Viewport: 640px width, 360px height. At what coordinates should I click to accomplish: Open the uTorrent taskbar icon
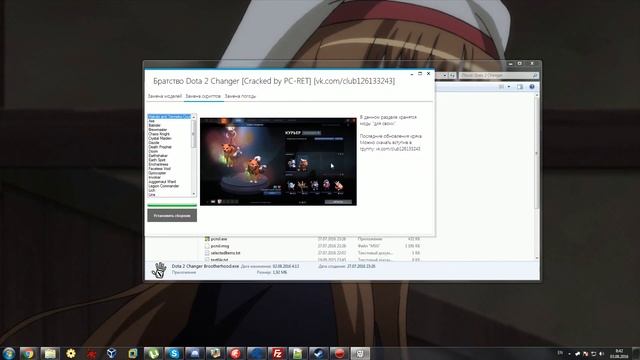pos(153,353)
